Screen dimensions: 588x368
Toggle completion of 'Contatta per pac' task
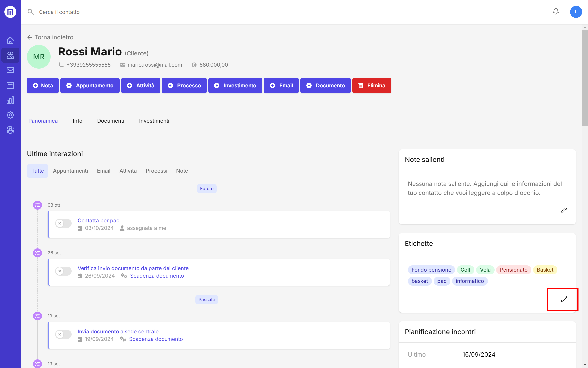(x=63, y=223)
